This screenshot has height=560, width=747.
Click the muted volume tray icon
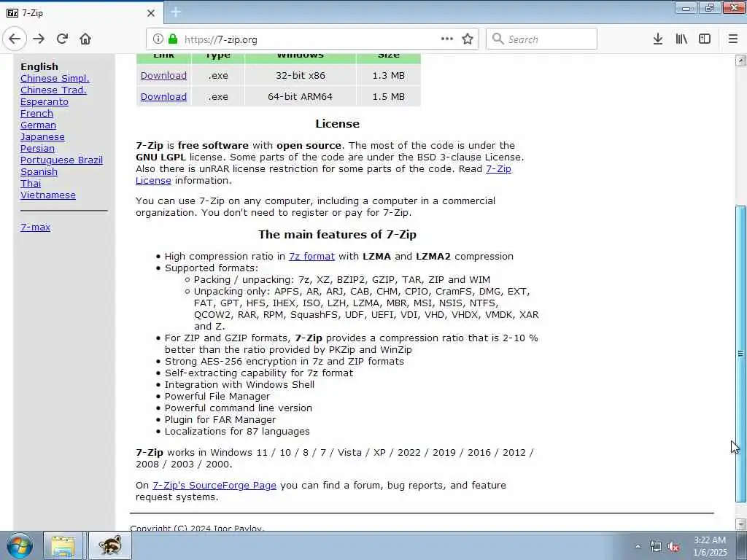pos(673,547)
